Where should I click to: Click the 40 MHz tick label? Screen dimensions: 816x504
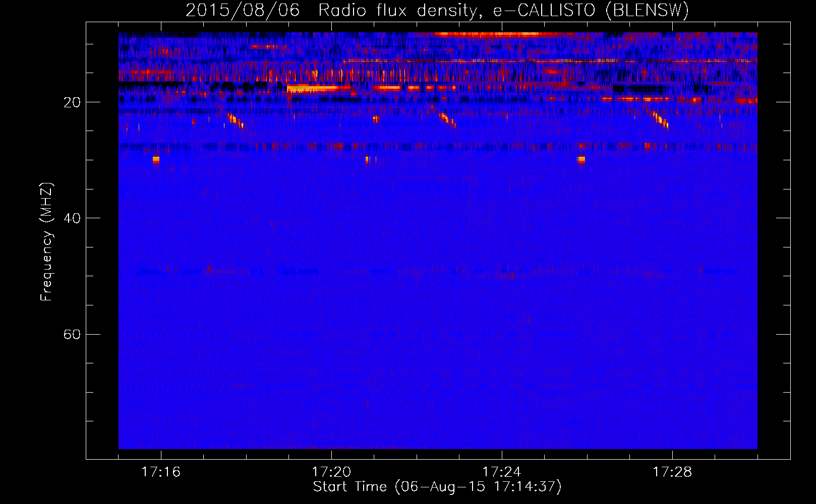tap(72, 218)
